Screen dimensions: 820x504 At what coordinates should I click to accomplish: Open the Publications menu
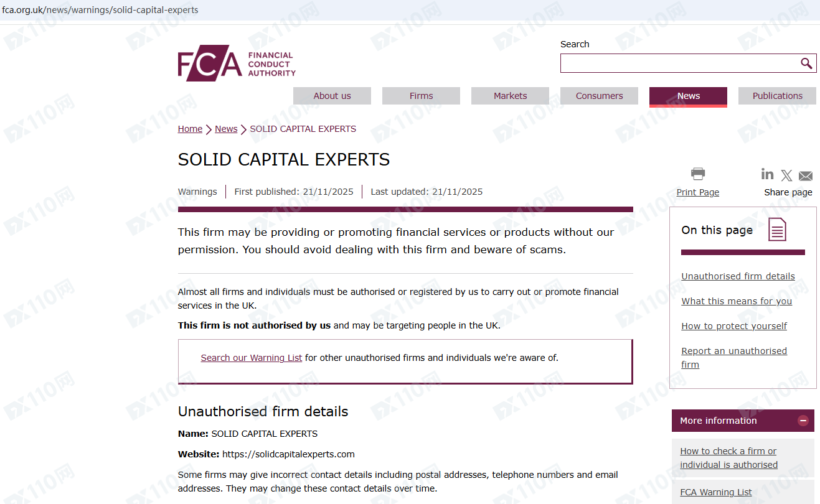coord(777,96)
